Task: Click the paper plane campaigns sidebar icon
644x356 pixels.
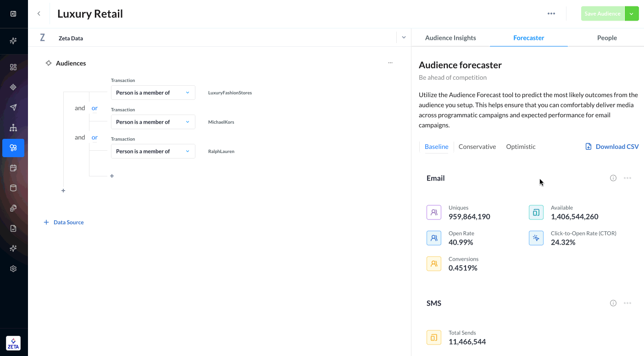Action: (13, 108)
